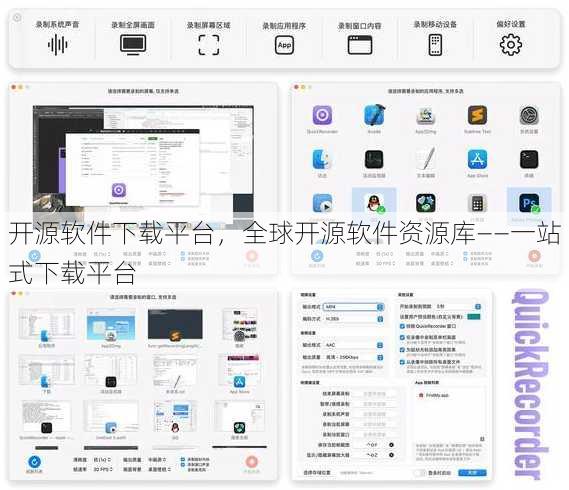Select the Activity Monitor window thumbnail in the window picker

click(x=111, y=371)
